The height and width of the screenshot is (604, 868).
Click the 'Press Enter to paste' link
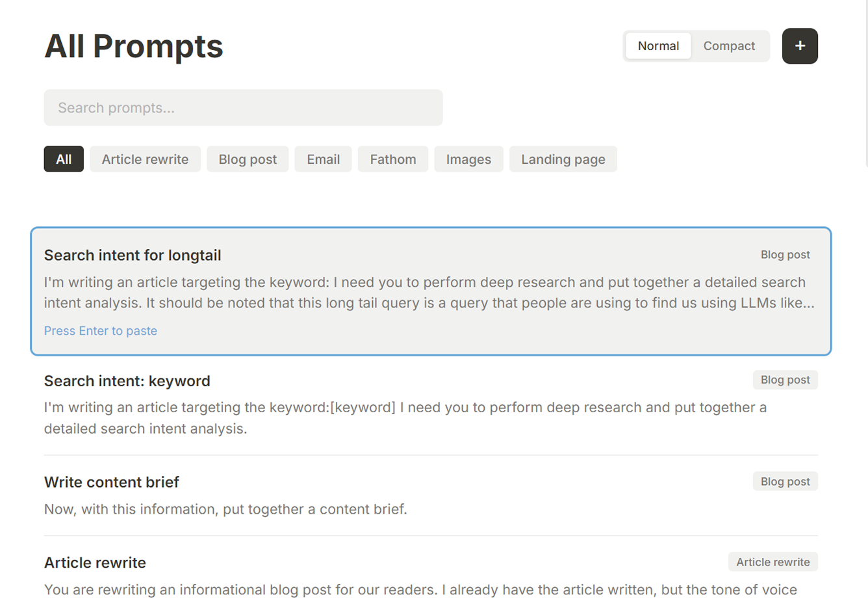(100, 331)
